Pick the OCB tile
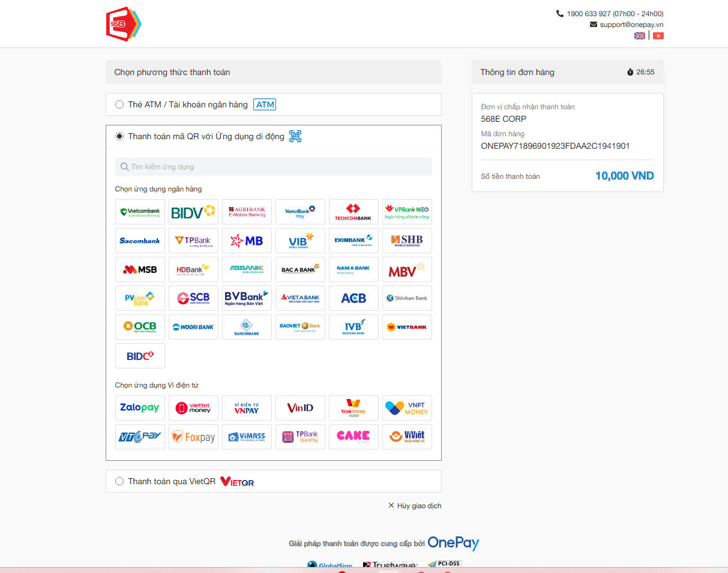Image resolution: width=728 pixels, height=573 pixels. pyautogui.click(x=140, y=327)
